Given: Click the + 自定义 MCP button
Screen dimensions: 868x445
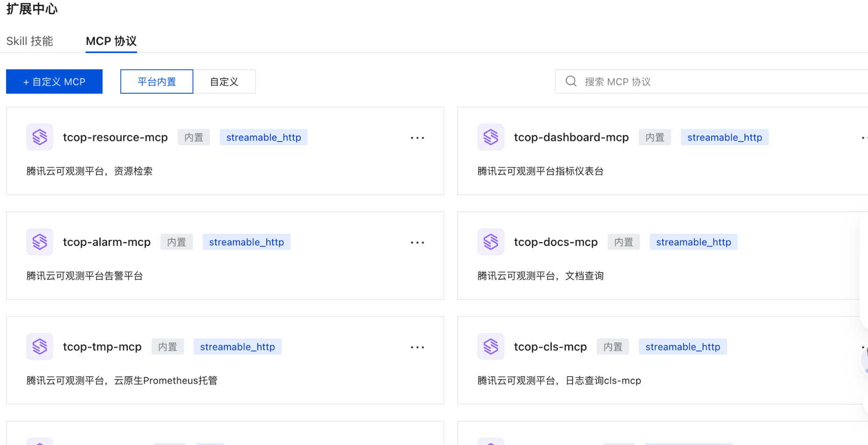Looking at the screenshot, I should click(54, 82).
